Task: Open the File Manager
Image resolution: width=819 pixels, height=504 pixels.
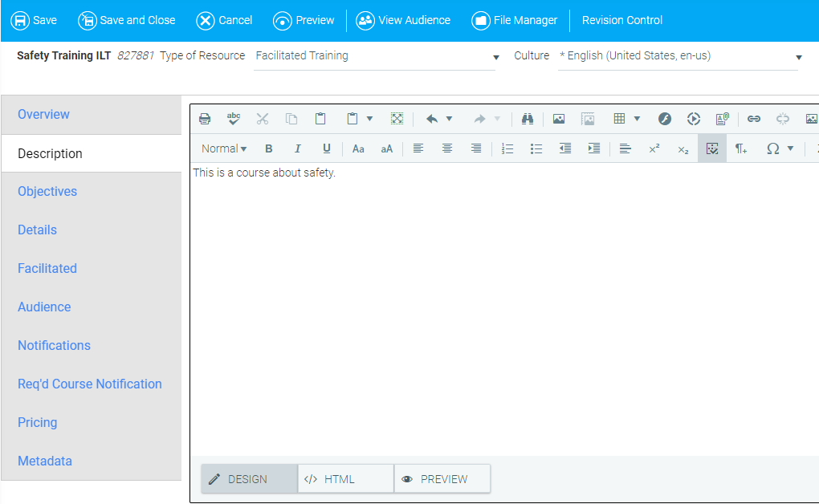Action: [515, 20]
